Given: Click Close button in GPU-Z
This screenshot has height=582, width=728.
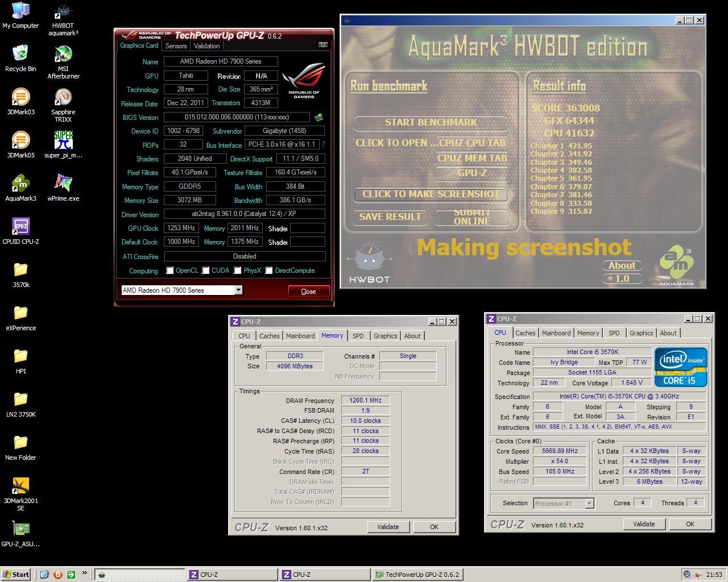Looking at the screenshot, I should [308, 292].
